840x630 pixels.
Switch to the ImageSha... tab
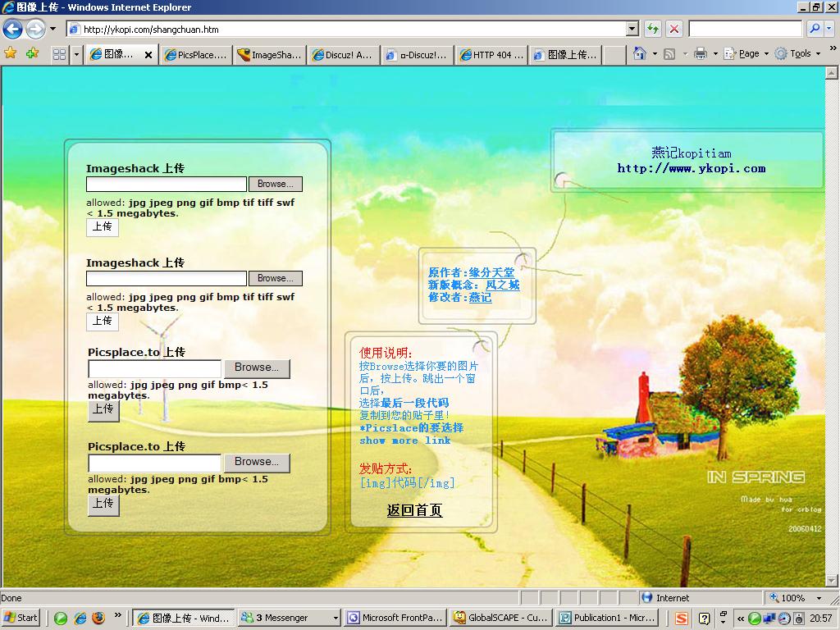click(270, 55)
